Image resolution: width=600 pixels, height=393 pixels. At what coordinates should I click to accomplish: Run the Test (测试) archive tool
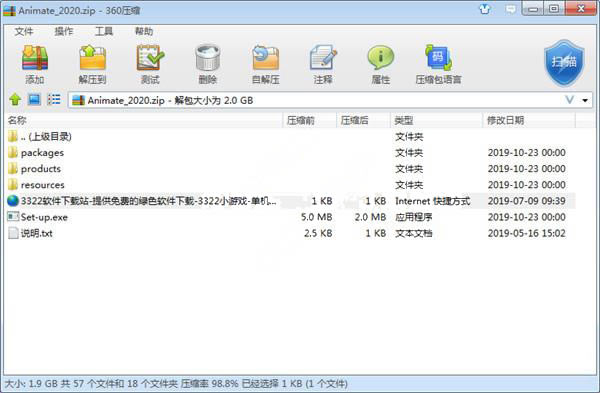point(150,58)
